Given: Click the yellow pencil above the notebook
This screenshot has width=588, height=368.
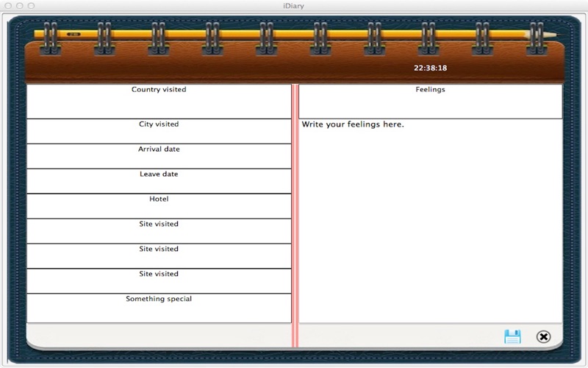Looking at the screenshot, I should click(x=294, y=34).
